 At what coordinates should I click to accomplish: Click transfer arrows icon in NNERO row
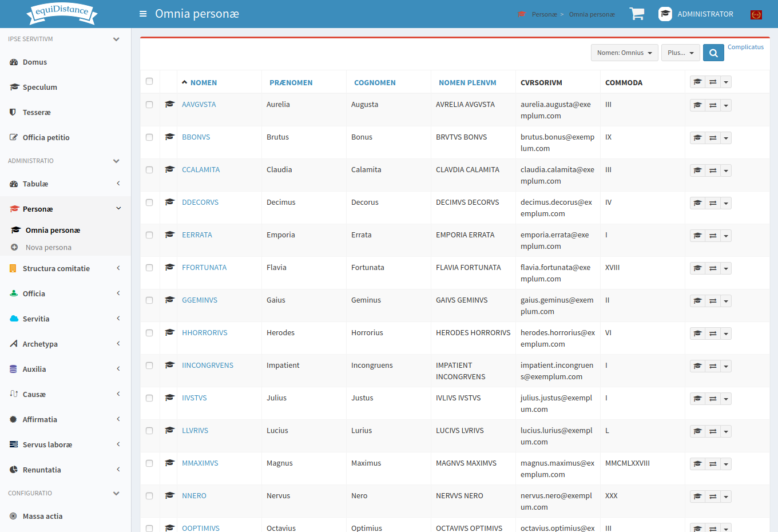tap(713, 497)
